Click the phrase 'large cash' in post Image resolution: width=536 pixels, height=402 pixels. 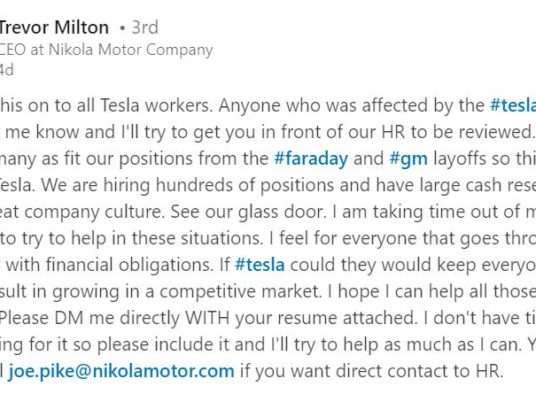(461, 185)
